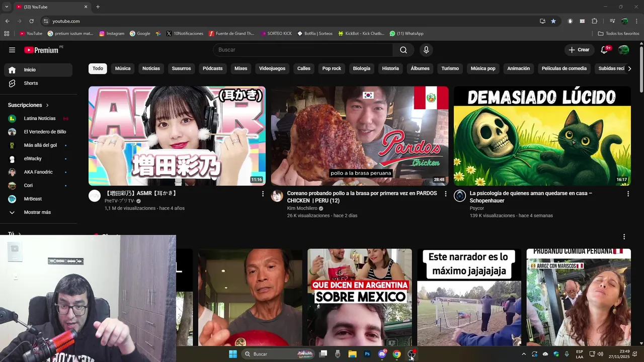Open YouTube account avatar menu
This screenshot has height=362, width=644.
point(623,50)
